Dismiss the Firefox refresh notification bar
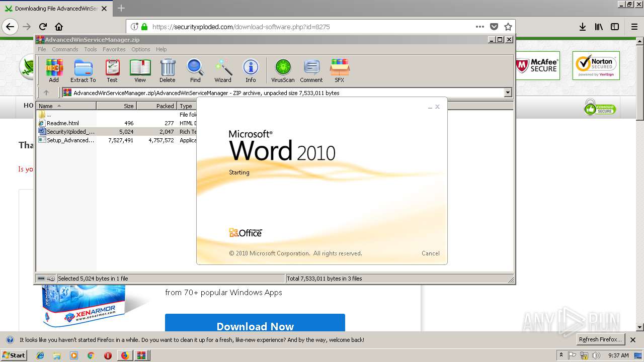This screenshot has height=362, width=644. (x=633, y=340)
